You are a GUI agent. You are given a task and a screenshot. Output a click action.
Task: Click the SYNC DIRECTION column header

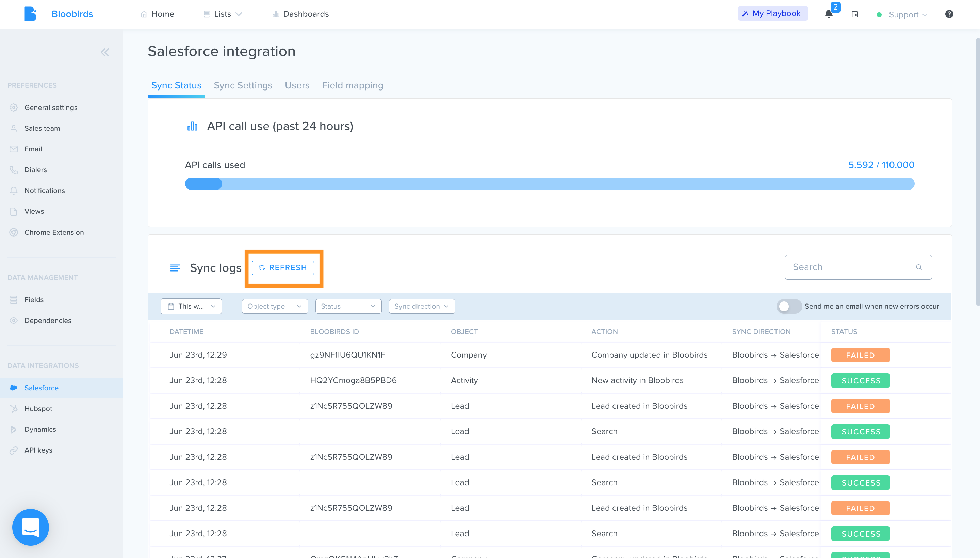coord(761,332)
